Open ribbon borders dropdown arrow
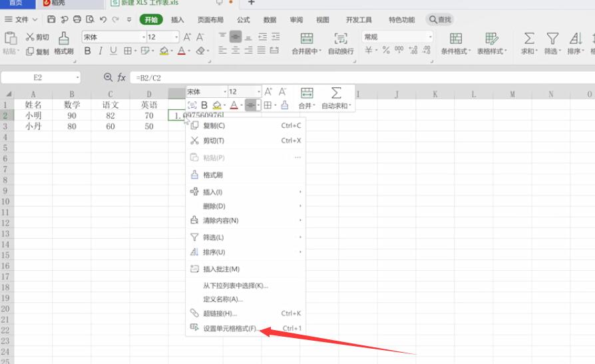This screenshot has height=364, width=595. point(136,51)
